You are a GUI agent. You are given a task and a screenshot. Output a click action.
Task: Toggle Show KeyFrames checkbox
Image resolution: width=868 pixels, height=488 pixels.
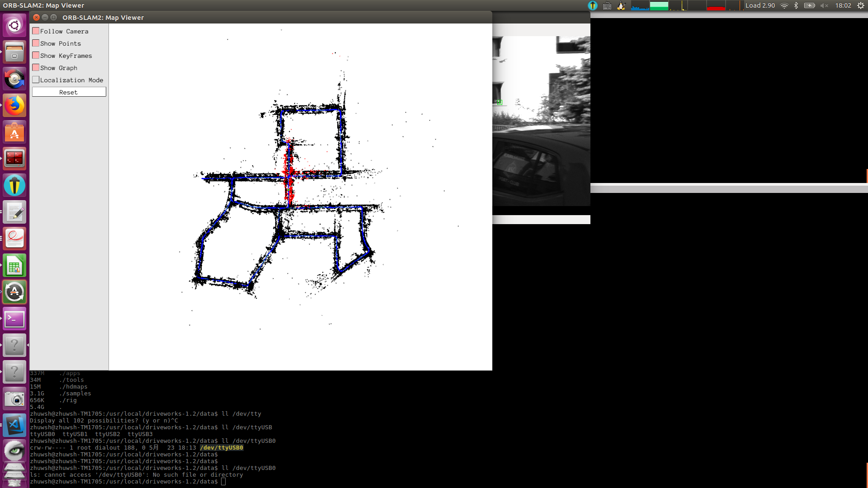tap(36, 56)
